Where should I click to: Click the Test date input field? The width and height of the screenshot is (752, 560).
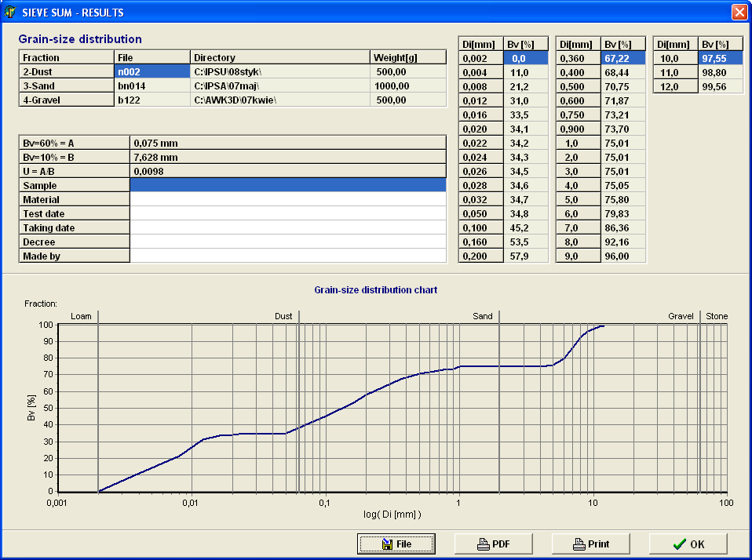pos(288,213)
